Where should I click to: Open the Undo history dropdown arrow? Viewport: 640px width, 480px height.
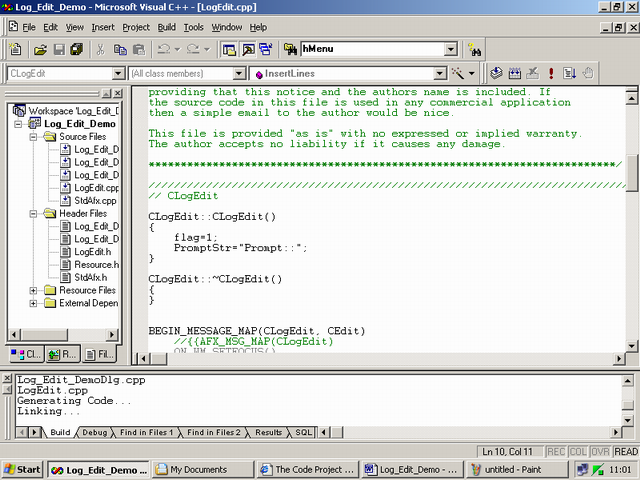(178, 50)
